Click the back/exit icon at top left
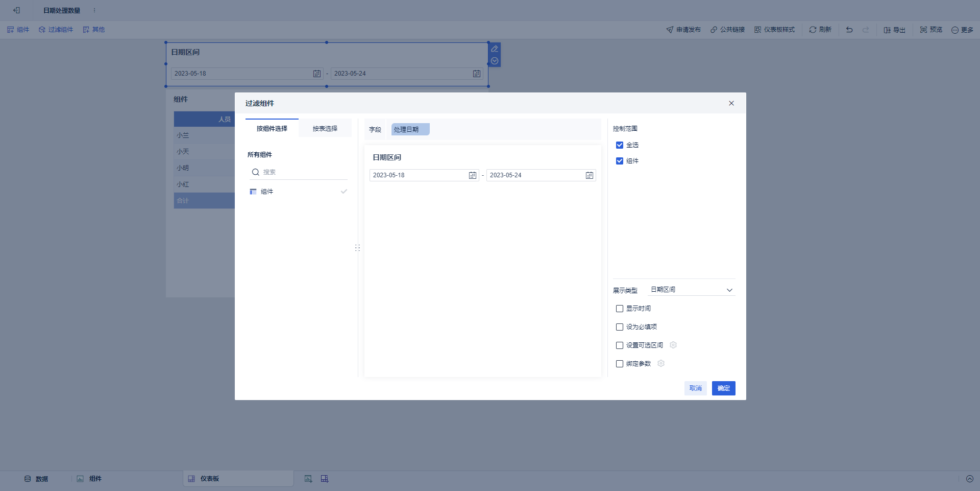Viewport: 980px width, 491px height. coord(17,10)
